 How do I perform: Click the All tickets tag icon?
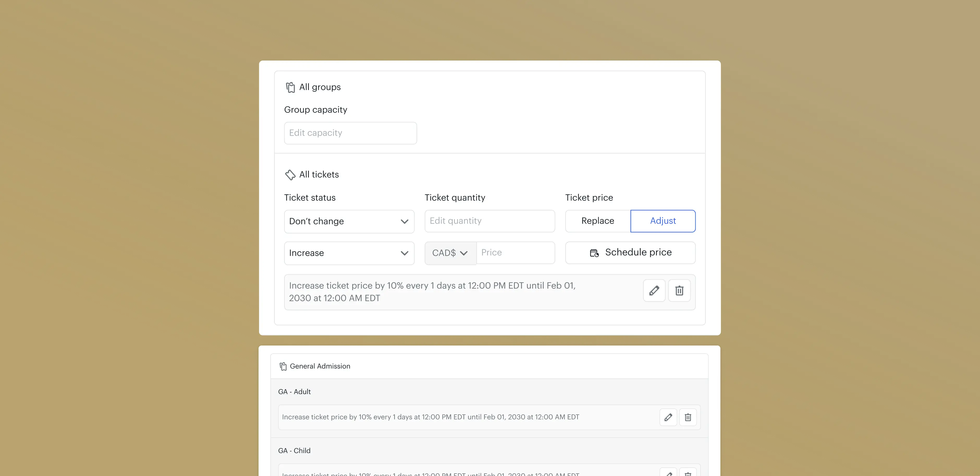click(290, 175)
